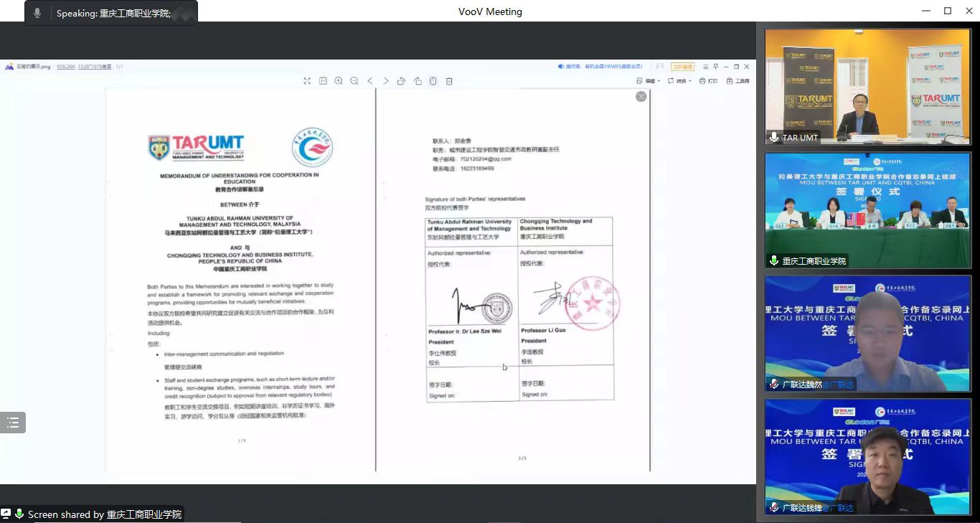The image size is (980, 523).
Task: Click the round grey button at the page's top-right
Action: point(641,96)
